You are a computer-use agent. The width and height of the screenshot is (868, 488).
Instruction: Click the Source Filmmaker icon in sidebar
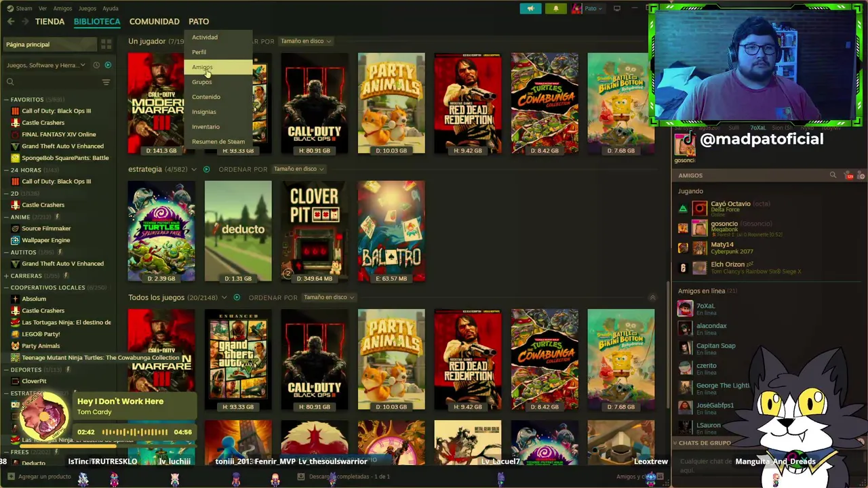click(x=15, y=228)
